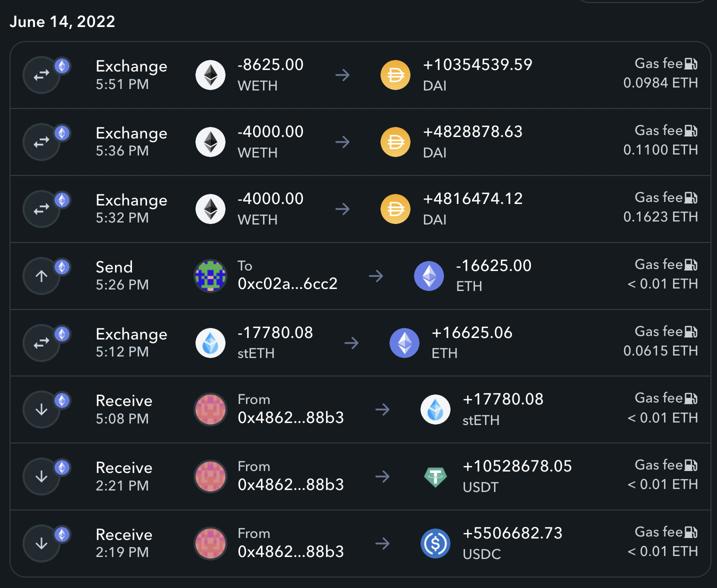The width and height of the screenshot is (717, 588).
Task: Click the swap icon of the 5:51 PM exchange
Action: (x=41, y=75)
